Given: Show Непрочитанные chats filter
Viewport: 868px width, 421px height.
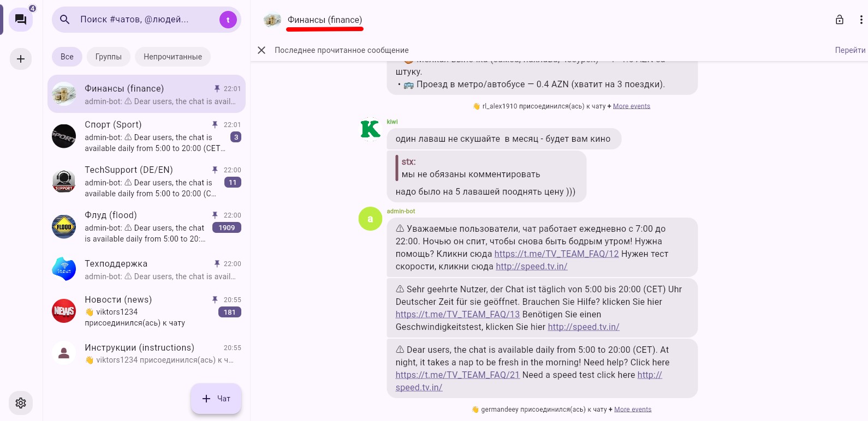Looking at the screenshot, I should [x=173, y=57].
